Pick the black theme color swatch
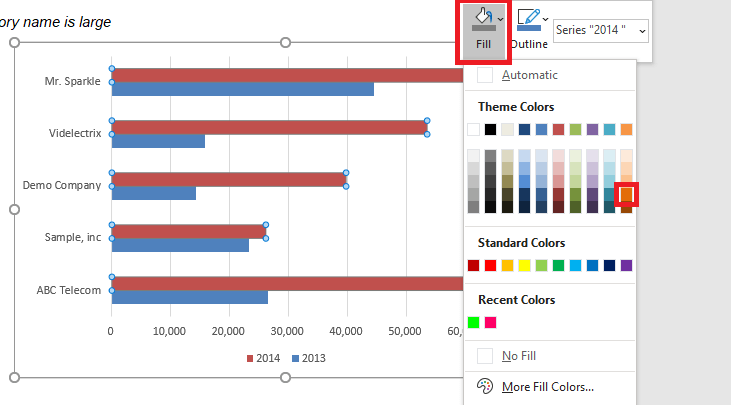 point(490,130)
